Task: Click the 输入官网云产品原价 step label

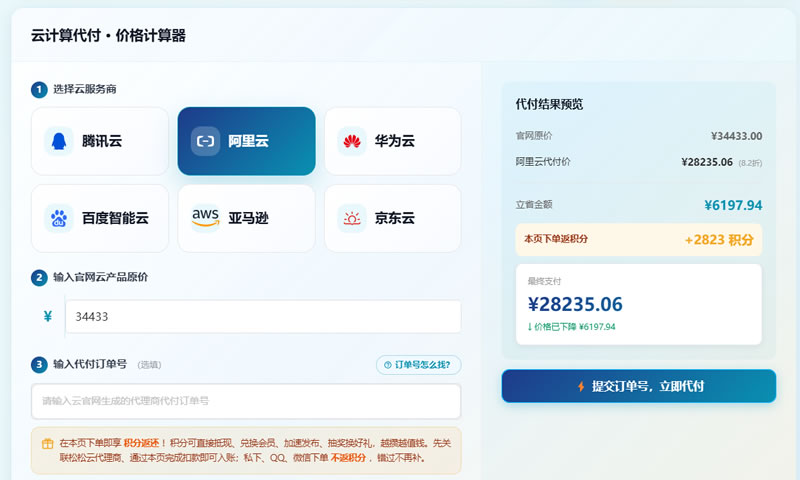Action: [x=101, y=277]
